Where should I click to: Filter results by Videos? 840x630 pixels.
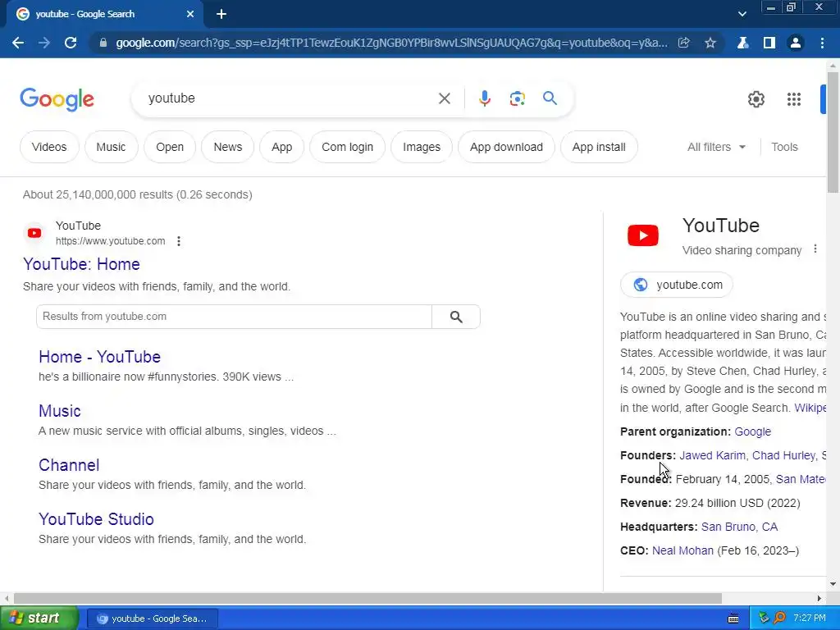pyautogui.click(x=49, y=148)
